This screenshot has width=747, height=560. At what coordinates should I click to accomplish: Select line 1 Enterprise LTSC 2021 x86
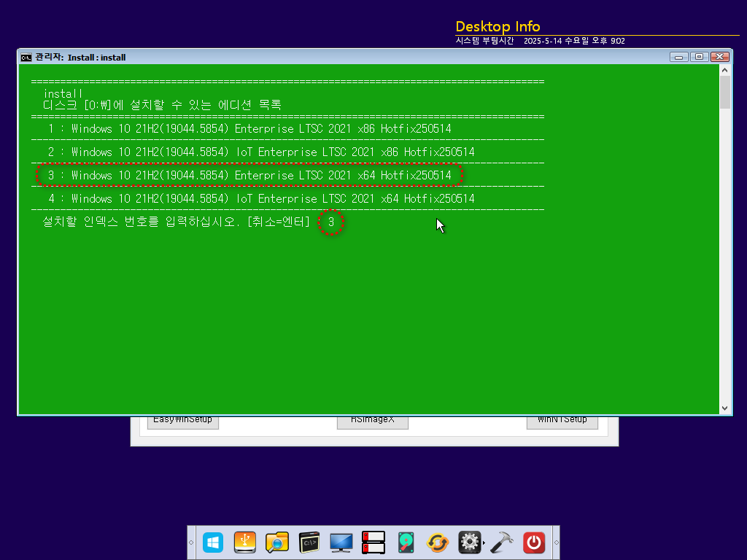(249, 128)
